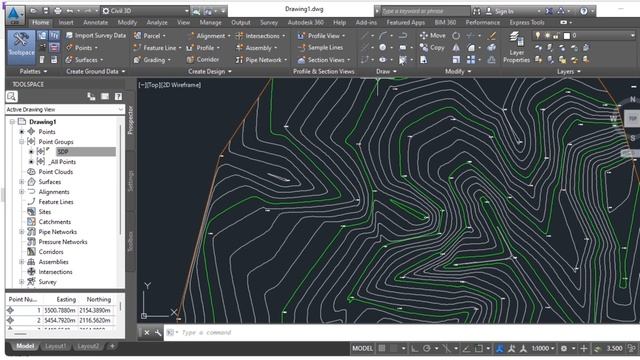640x360 pixels.
Task: Toggle ortho mode in status bar
Action: pyautogui.click(x=415, y=348)
